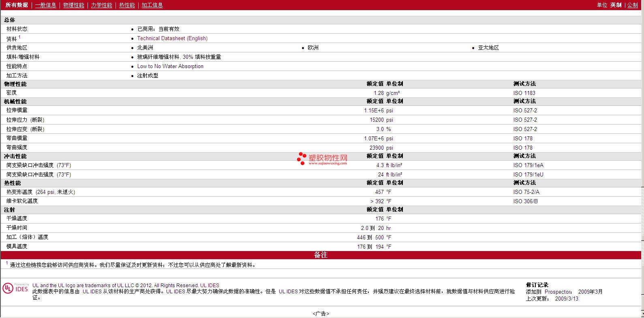Click the red-dot watermark logo icon
The height and width of the screenshot is (318, 644).
(x=302, y=159)
